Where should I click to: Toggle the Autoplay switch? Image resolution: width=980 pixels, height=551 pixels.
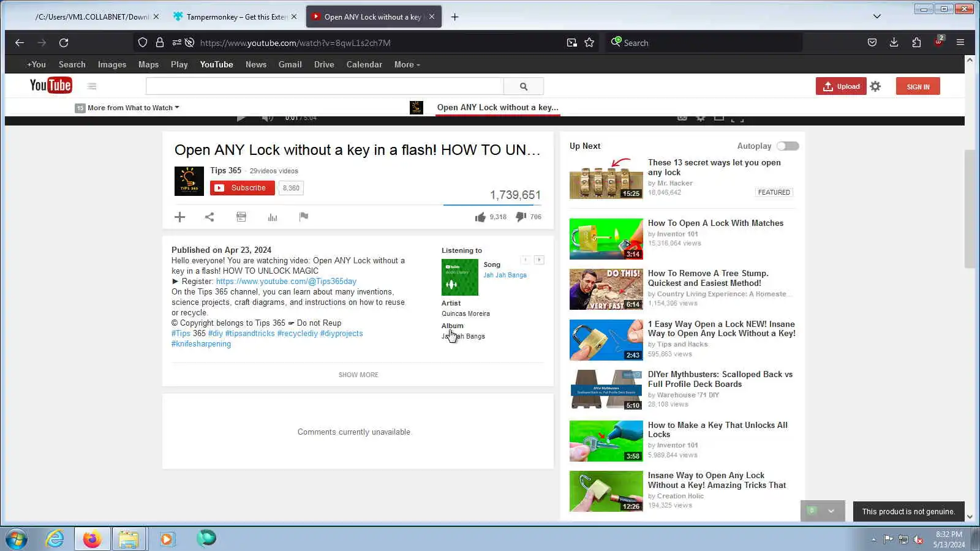(x=788, y=146)
